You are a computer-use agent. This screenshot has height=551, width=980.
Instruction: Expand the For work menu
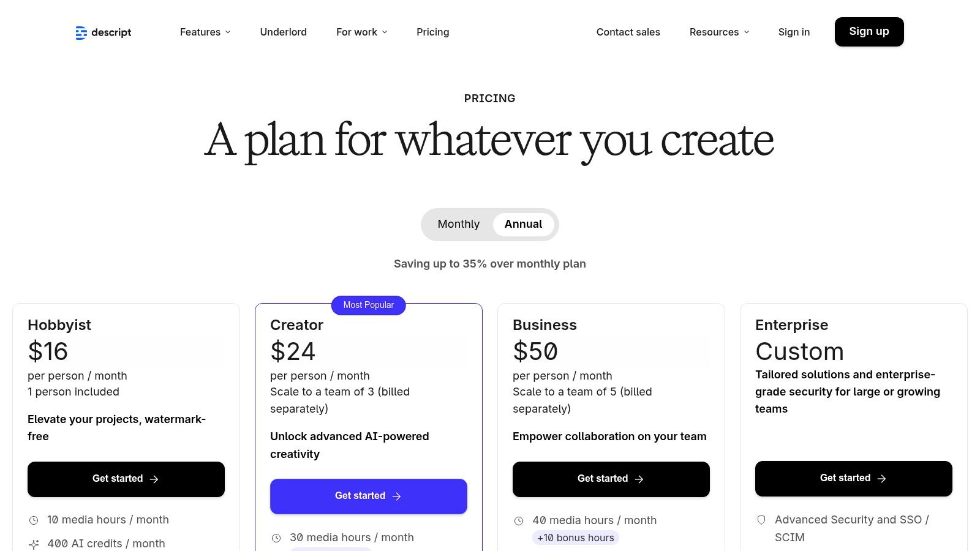coord(361,32)
